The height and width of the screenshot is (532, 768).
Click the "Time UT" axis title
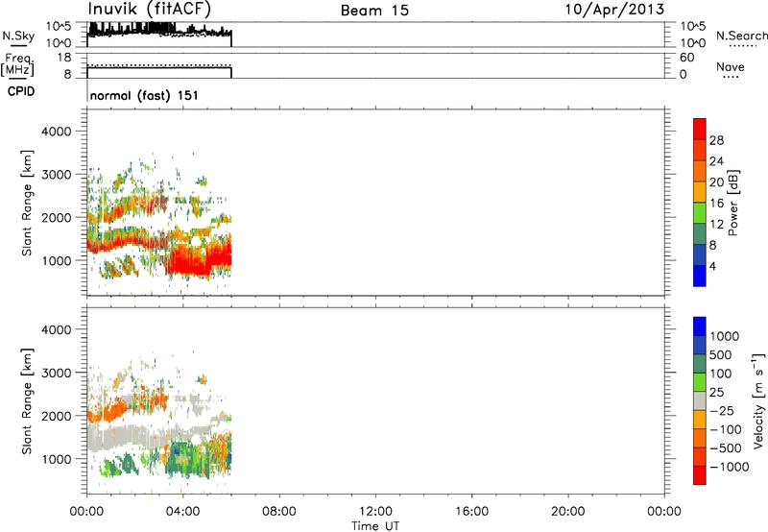tap(375, 526)
